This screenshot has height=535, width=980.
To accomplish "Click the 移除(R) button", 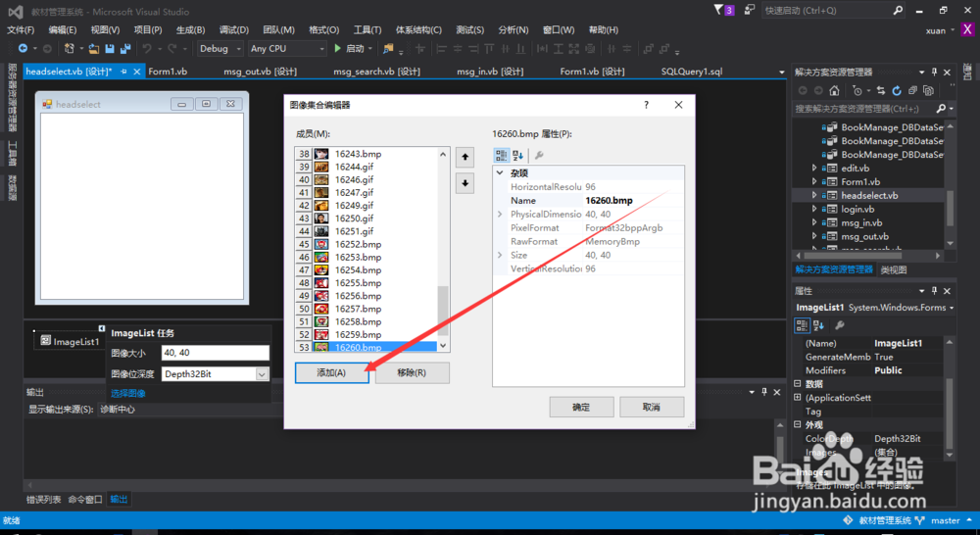I will click(412, 372).
